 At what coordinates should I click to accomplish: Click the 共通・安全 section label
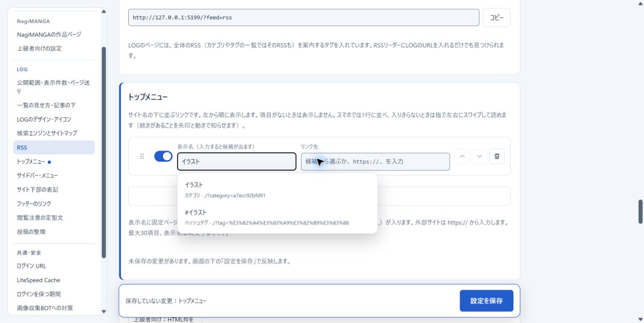point(29,252)
